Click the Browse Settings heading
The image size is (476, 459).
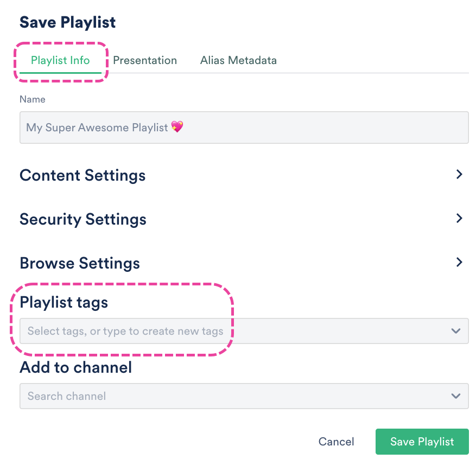(x=80, y=264)
